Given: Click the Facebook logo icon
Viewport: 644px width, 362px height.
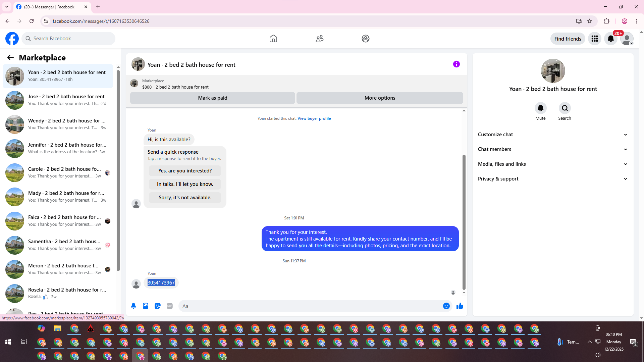Looking at the screenshot, I should click(12, 39).
